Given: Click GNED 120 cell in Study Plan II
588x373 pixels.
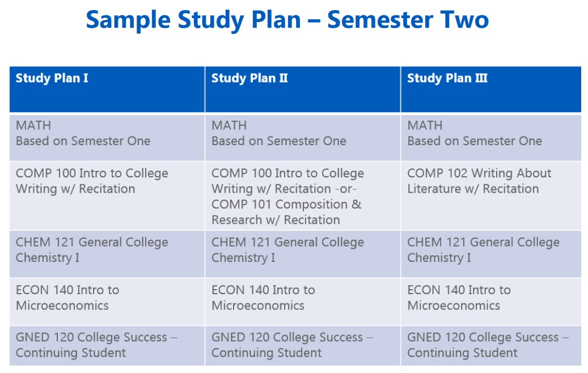Looking at the screenshot, I should point(292,345).
